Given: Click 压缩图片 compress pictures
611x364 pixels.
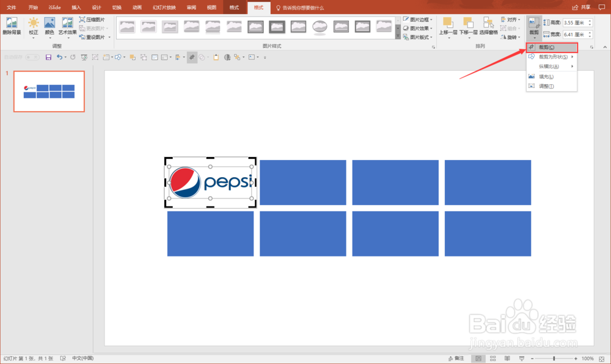Looking at the screenshot, I should (92, 20).
